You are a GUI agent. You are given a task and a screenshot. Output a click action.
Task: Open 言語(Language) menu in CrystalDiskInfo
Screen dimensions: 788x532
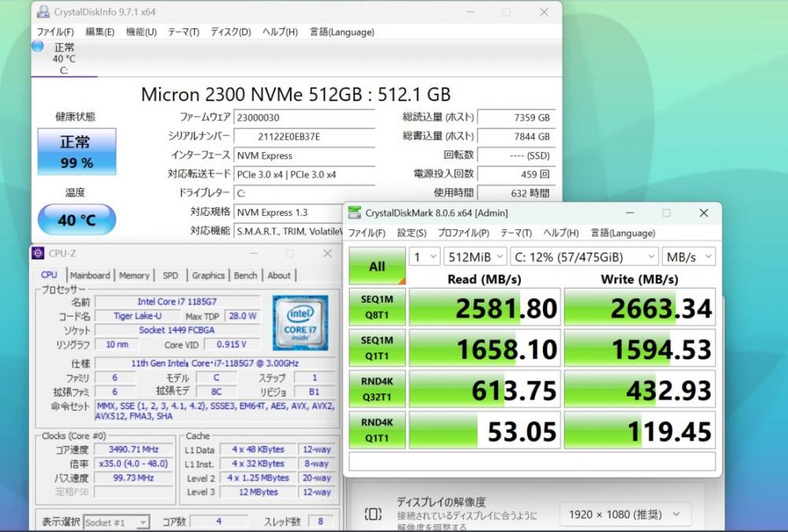[x=342, y=32]
